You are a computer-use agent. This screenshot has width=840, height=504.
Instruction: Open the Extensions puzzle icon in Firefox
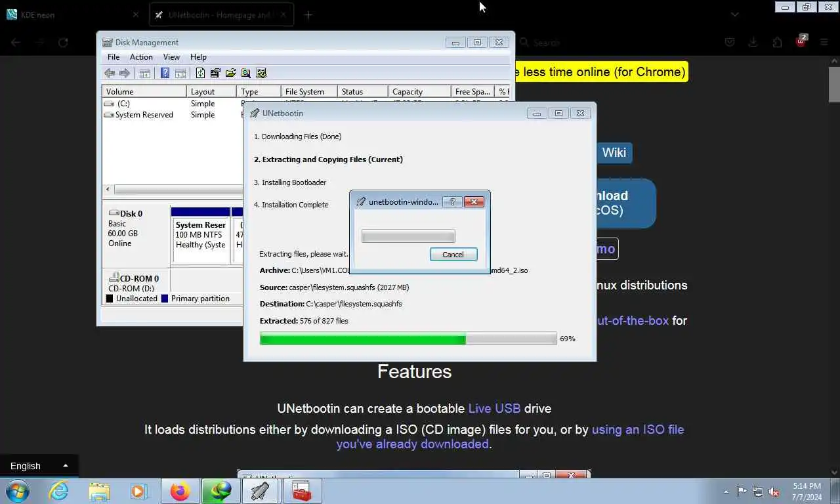point(777,42)
